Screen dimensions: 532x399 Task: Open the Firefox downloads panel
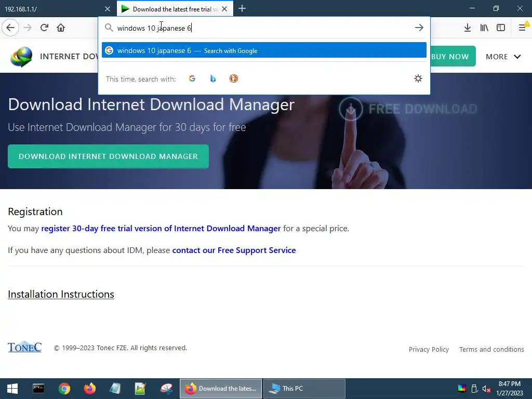coord(468,28)
